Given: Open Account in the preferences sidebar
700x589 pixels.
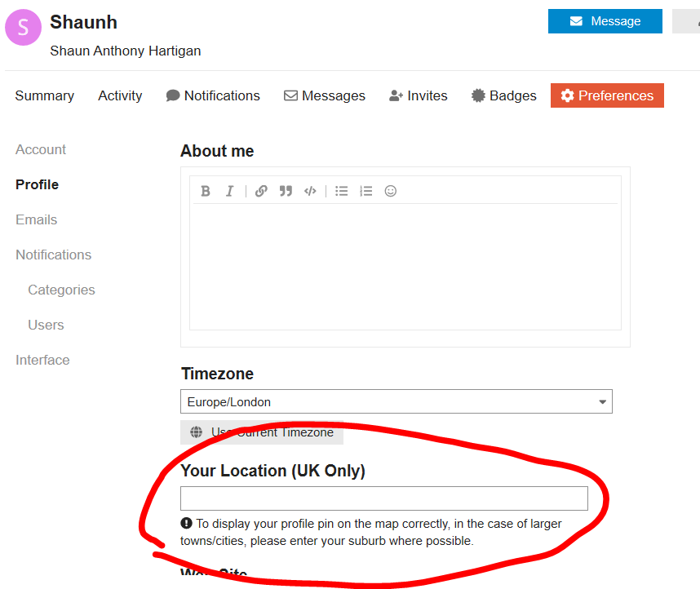Looking at the screenshot, I should tap(41, 149).
